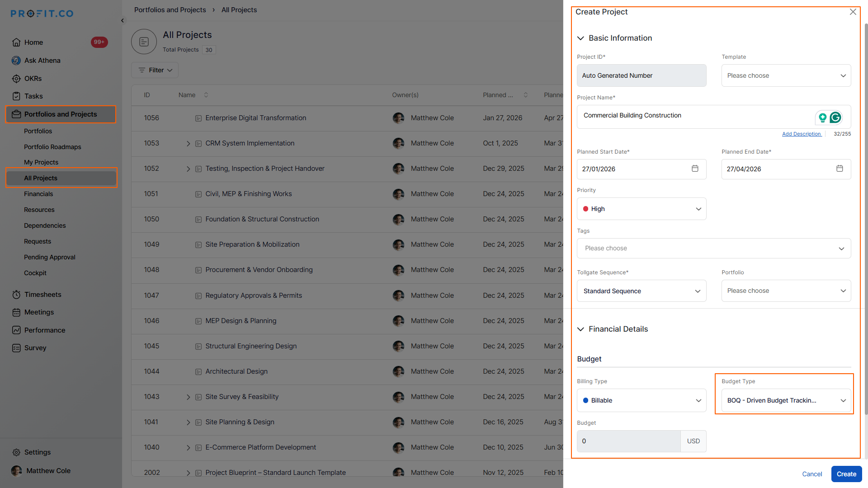Open the Settings gear in sidebar
Image resolution: width=868 pixels, height=488 pixels.
tap(16, 452)
